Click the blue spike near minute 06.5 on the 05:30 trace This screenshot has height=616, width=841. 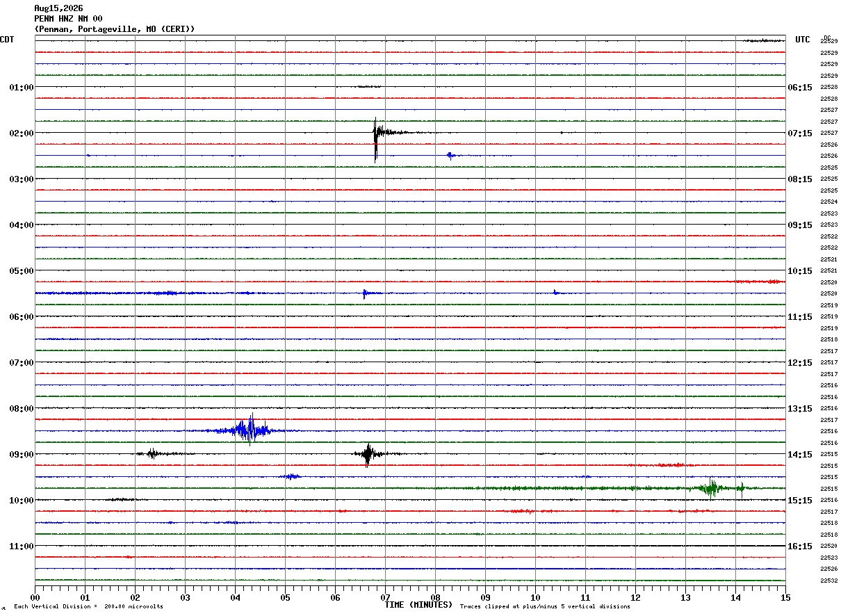tap(364, 293)
